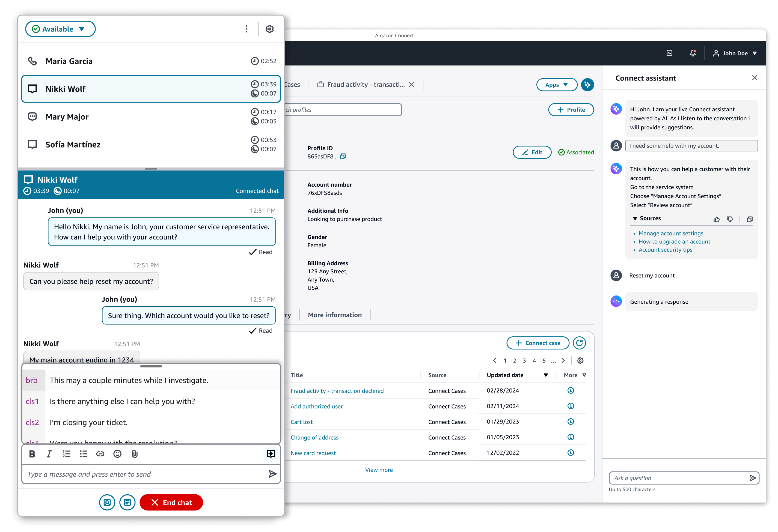The image size is (778, 532).
Task: Toggle italic text formatting
Action: 49,454
